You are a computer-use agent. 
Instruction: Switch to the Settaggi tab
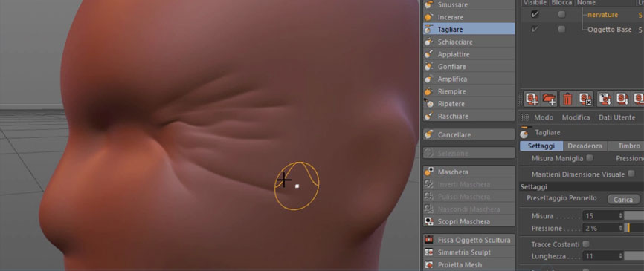point(541,146)
